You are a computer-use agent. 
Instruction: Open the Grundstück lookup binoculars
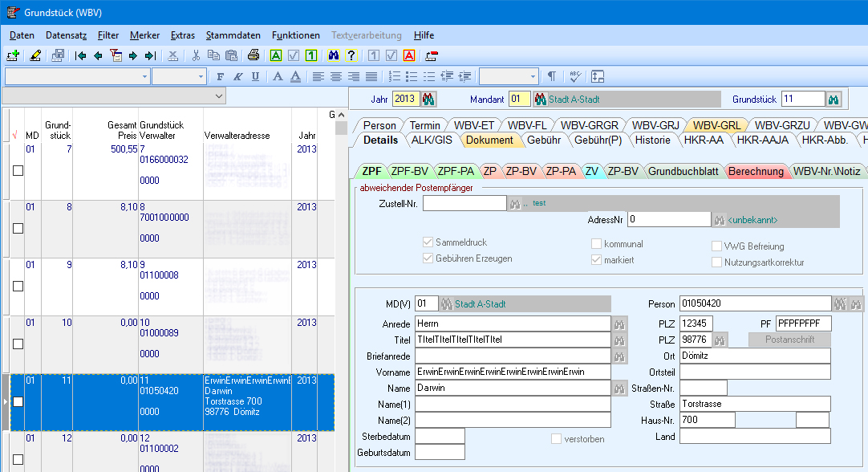pos(834,100)
